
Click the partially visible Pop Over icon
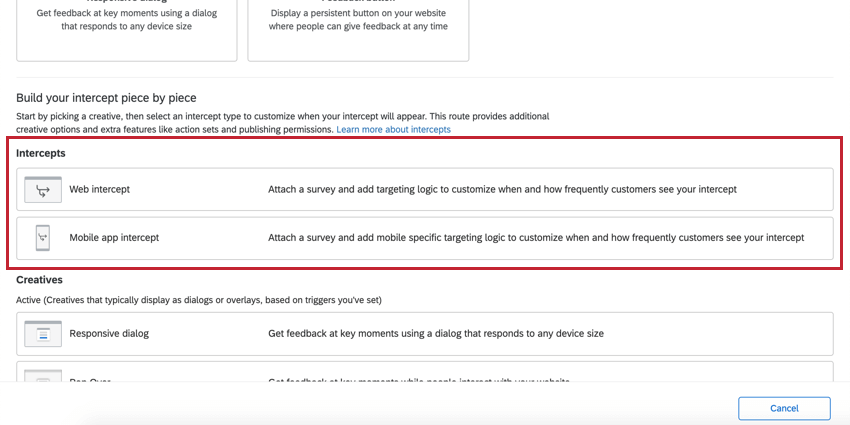click(x=43, y=375)
